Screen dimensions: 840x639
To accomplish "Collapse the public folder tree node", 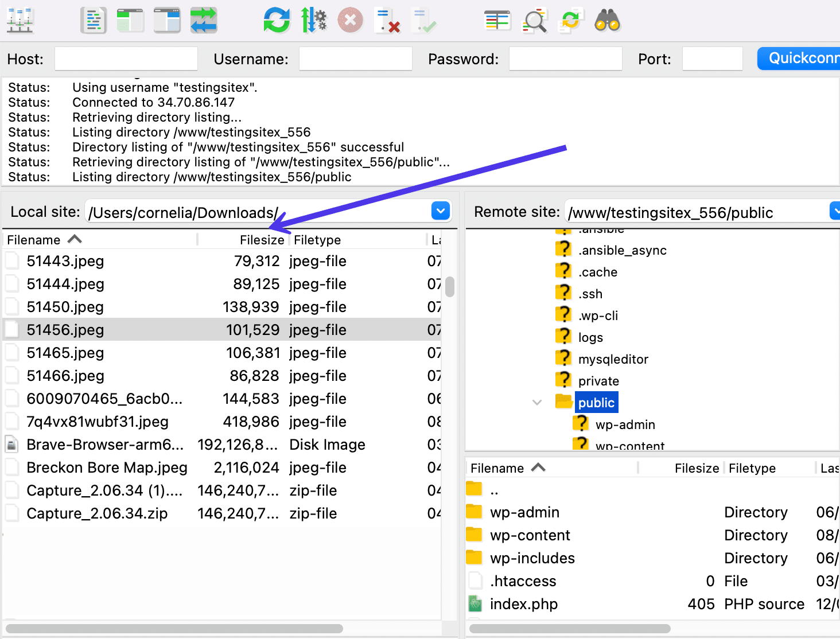I will (537, 403).
